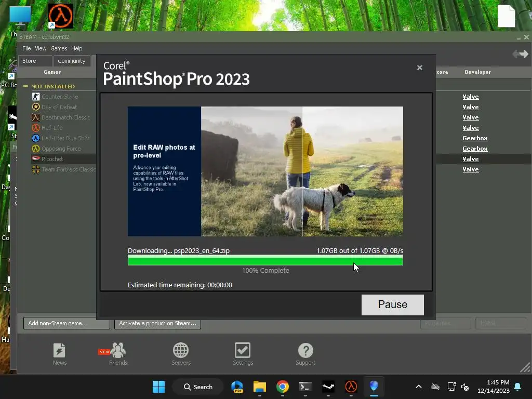Click the Games column header
This screenshot has width=532, height=399.
tap(52, 72)
